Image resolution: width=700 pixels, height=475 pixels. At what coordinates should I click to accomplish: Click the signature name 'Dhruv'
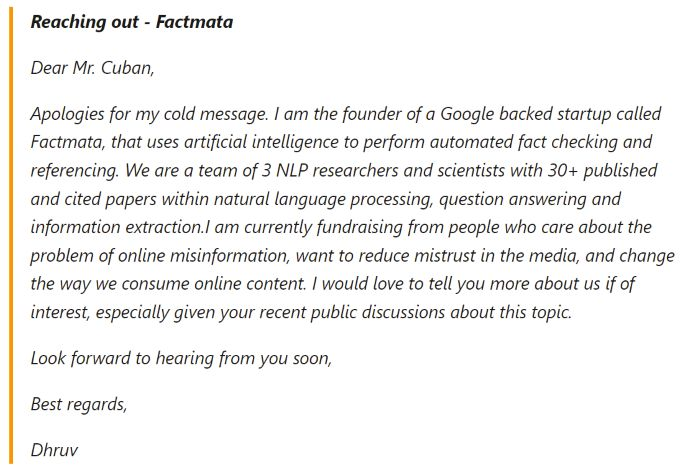coord(54,450)
